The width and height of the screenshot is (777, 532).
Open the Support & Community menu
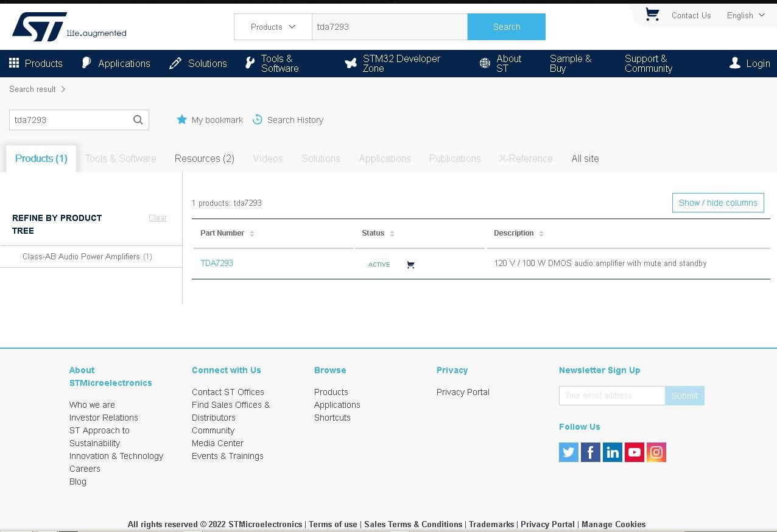point(649,63)
